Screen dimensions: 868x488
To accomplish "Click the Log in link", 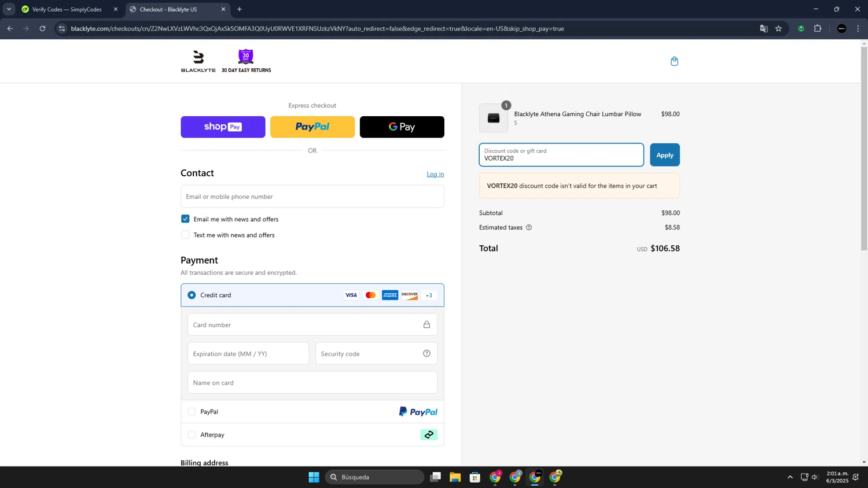I will pos(435,174).
